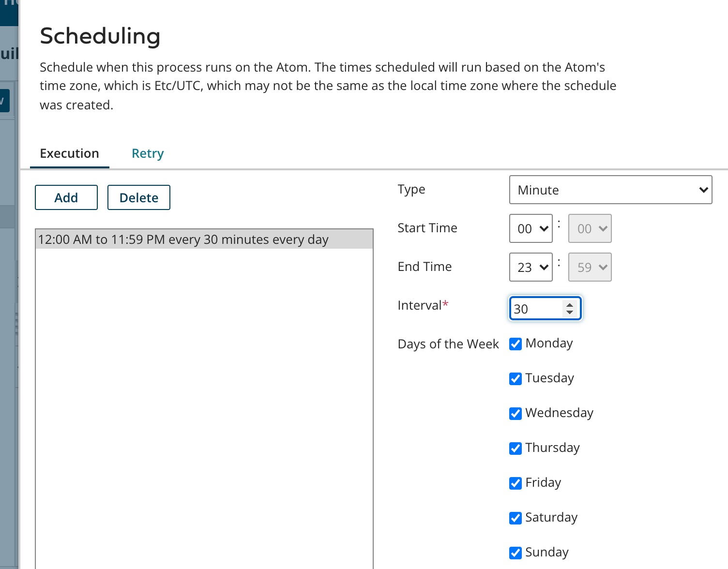Uncheck the Saturday checkbox
Viewport: 728px width, 569px height.
(516, 518)
